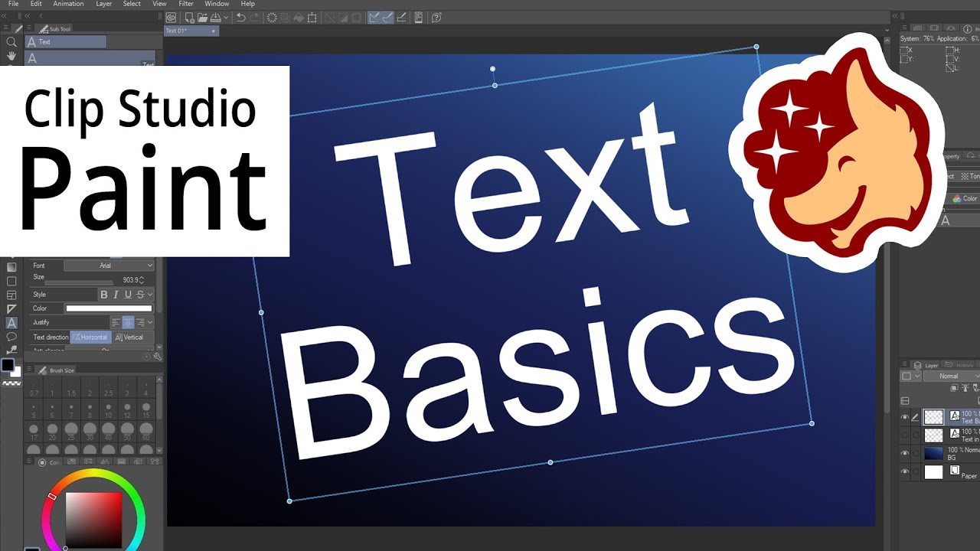The image size is (980, 551).
Task: Open the Filter menu
Action: point(185,4)
